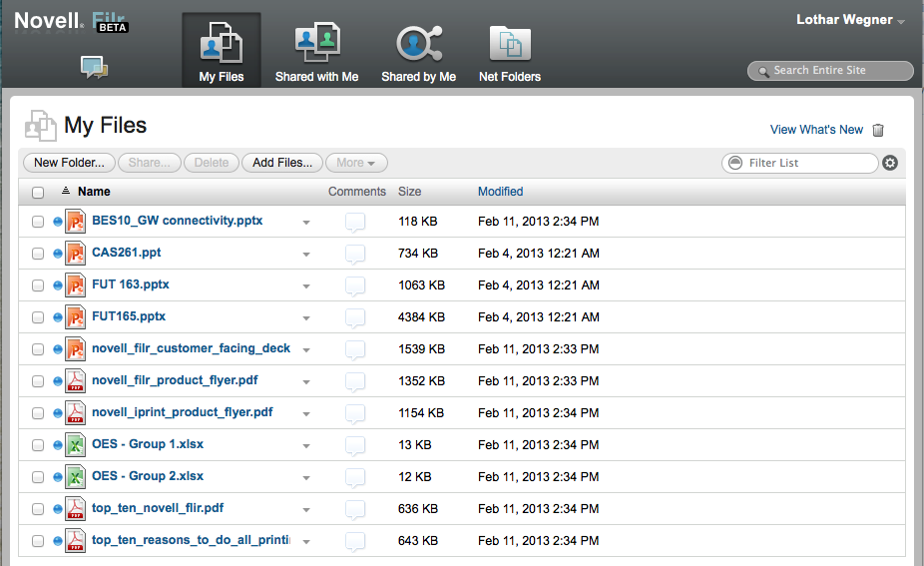Check the box for top_ten_novell_flir.pdf
The image size is (924, 566).
pos(38,509)
